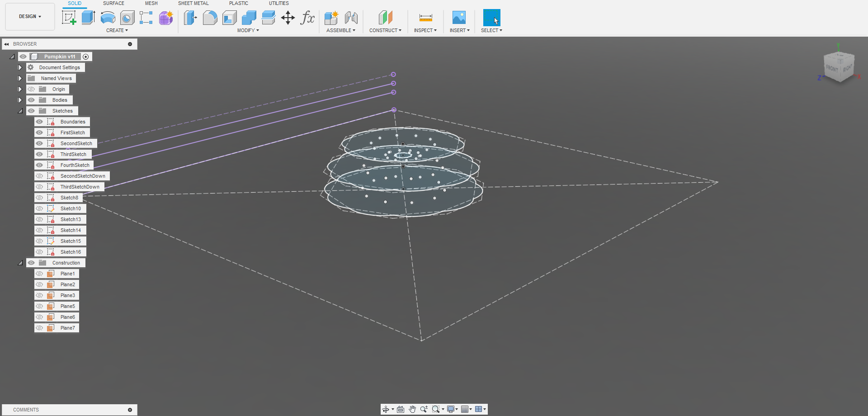Open the CREATE dropdown menu
The height and width of the screenshot is (416, 868).
(x=117, y=30)
